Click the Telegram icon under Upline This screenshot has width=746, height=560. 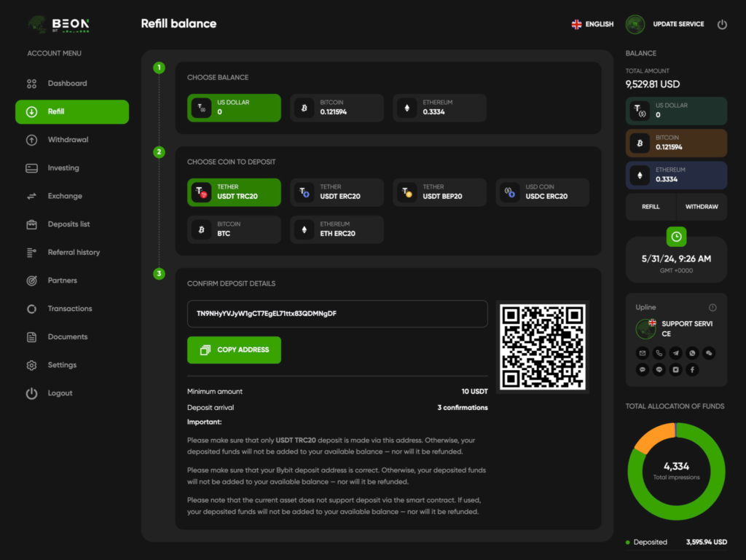pyautogui.click(x=676, y=353)
